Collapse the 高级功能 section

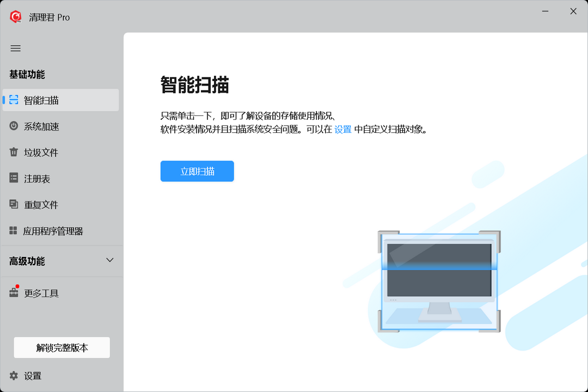(x=109, y=261)
